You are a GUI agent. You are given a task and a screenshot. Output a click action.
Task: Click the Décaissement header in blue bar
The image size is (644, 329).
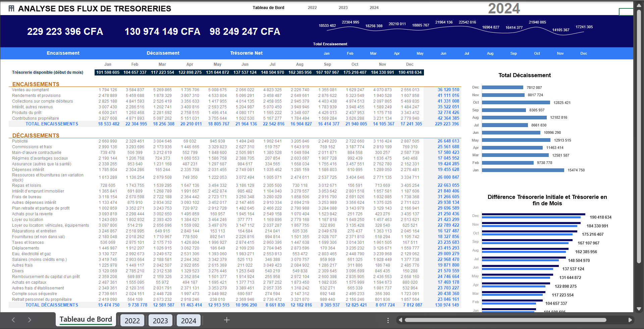click(x=163, y=53)
